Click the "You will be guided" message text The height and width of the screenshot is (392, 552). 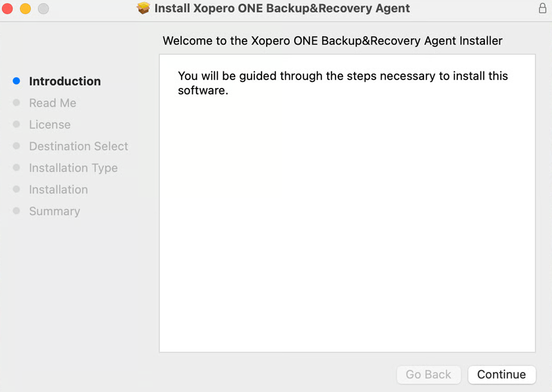click(342, 83)
